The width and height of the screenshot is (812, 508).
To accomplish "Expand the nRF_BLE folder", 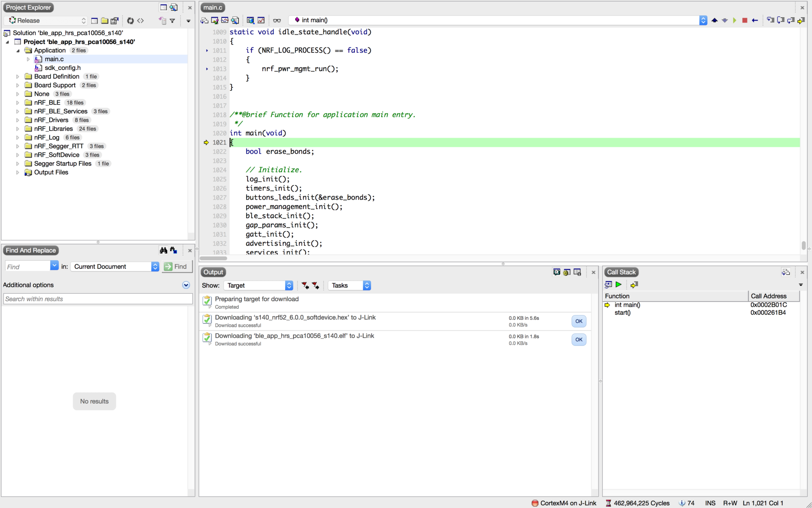I will pos(17,103).
